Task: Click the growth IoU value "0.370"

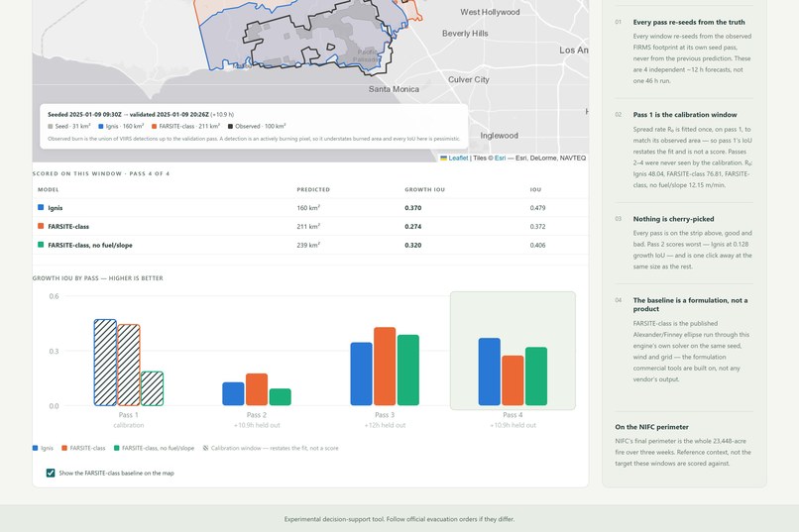Action: click(x=413, y=208)
